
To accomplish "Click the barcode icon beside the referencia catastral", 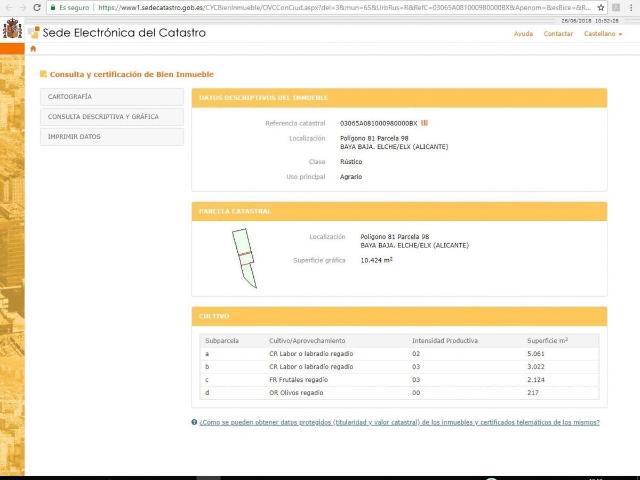I will [x=424, y=123].
